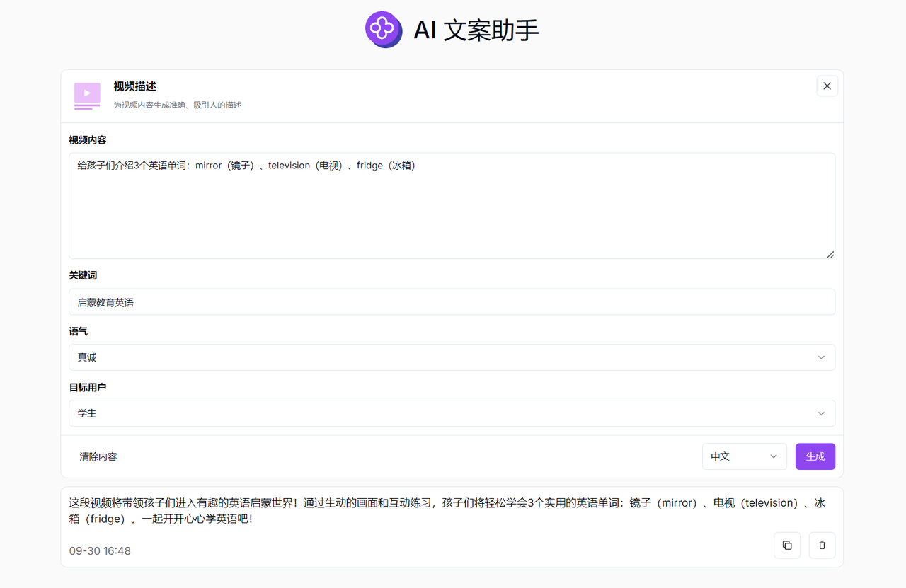Click the purple AI 文案助手 logo icon
Screen dimensions: 906x588
384,30
